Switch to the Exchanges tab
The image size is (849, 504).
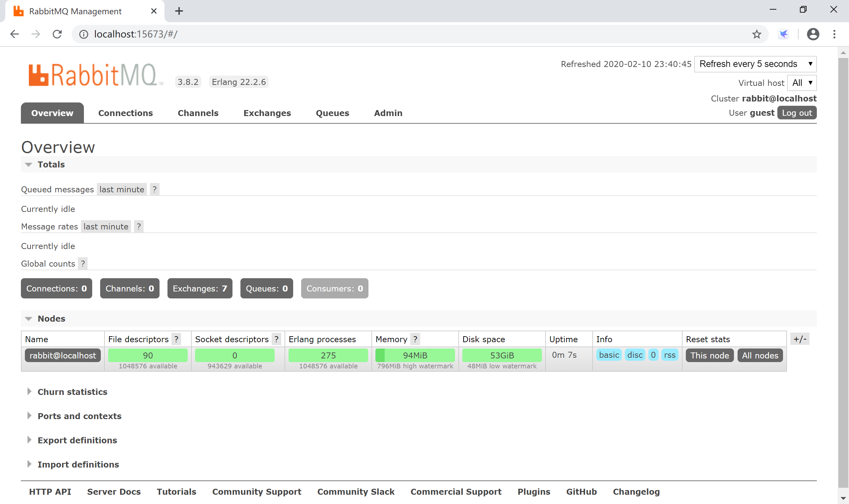[x=267, y=113]
